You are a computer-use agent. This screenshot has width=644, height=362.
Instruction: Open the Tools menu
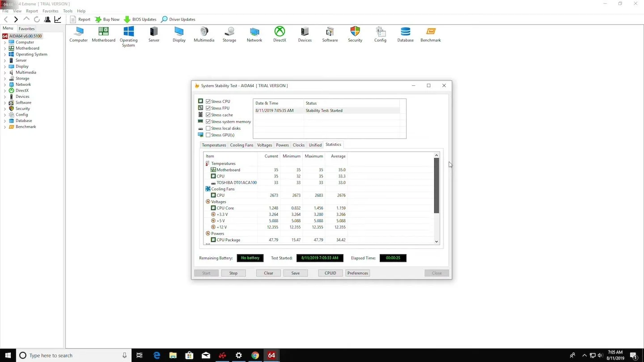coord(68,11)
